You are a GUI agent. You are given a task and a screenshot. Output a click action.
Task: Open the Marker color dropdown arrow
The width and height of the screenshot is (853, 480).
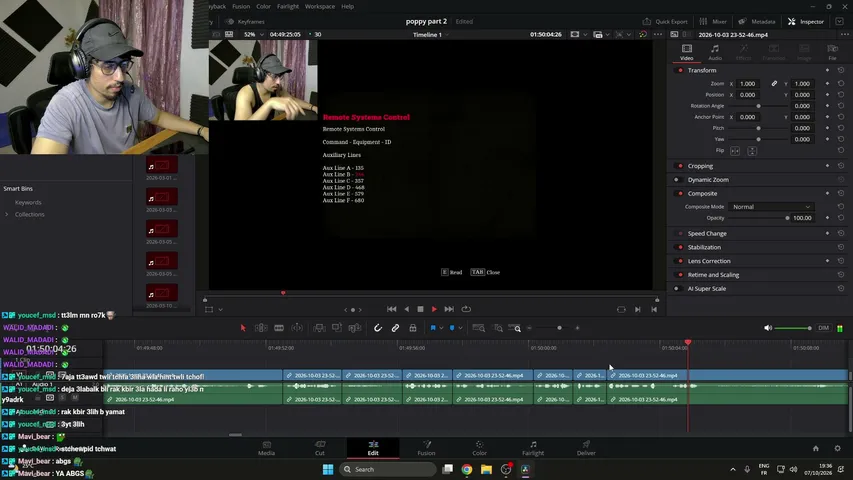point(460,328)
